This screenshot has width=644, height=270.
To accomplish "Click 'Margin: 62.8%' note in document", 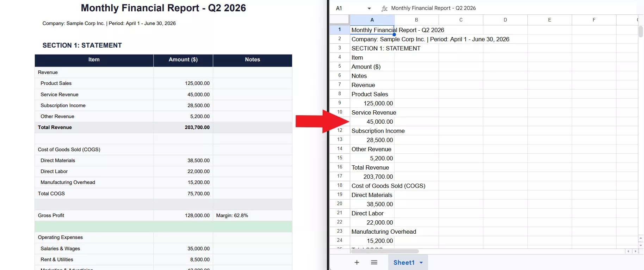I will 232,215.
